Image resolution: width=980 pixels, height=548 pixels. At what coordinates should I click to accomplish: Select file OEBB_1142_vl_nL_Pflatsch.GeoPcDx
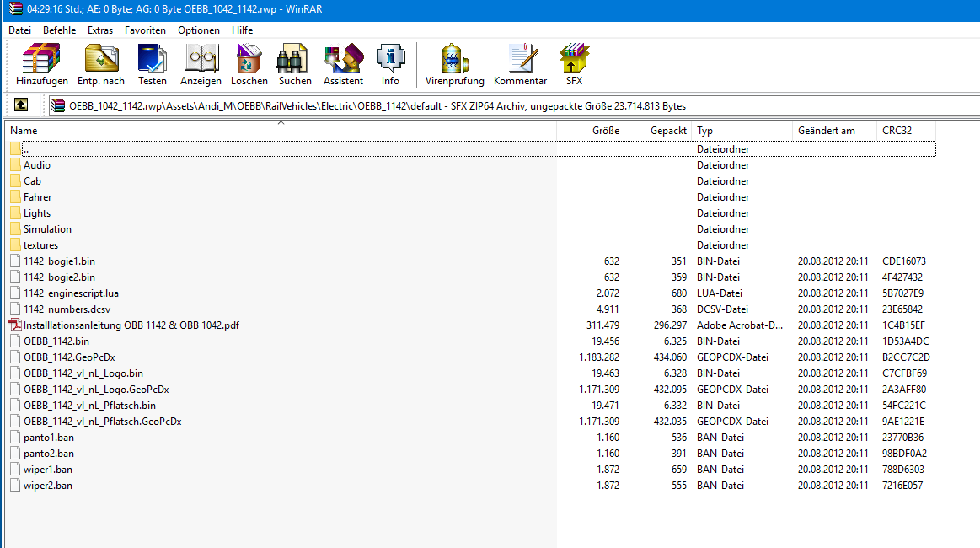click(x=103, y=422)
